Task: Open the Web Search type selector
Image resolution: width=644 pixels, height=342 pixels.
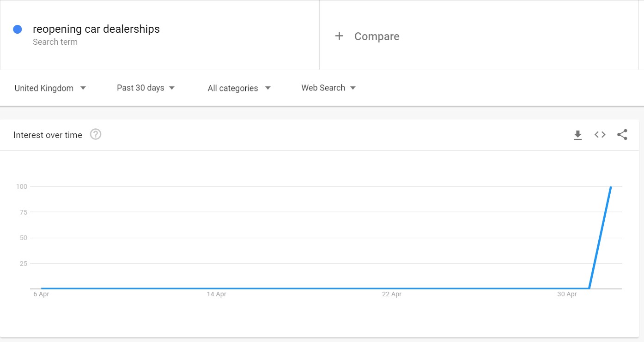Action: tap(323, 88)
